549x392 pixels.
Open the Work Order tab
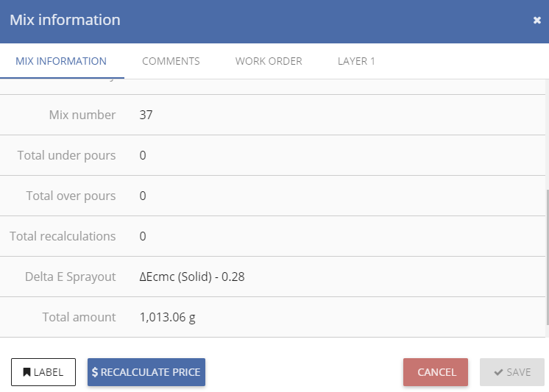click(x=269, y=61)
